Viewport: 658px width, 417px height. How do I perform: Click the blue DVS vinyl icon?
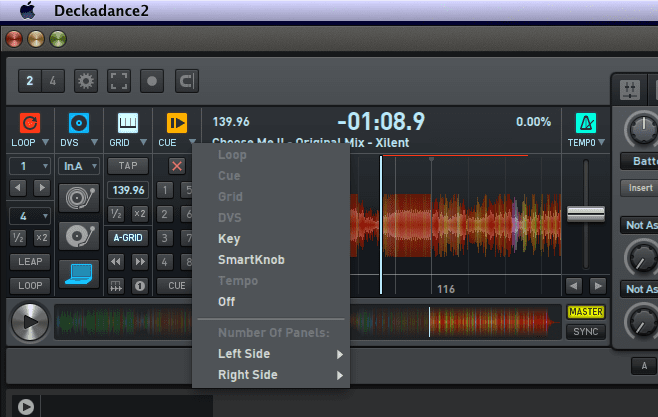(78, 123)
